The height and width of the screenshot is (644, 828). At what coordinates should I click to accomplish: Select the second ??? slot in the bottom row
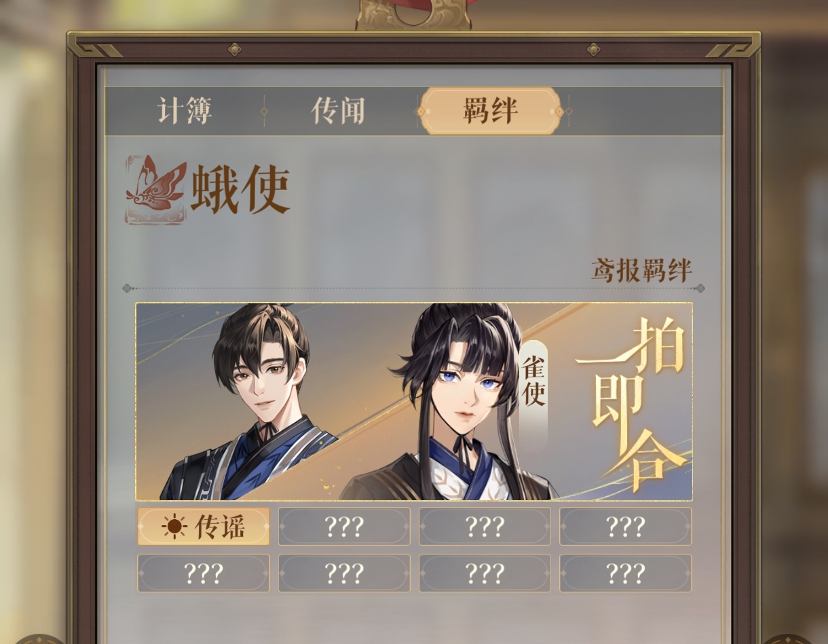[x=344, y=573]
